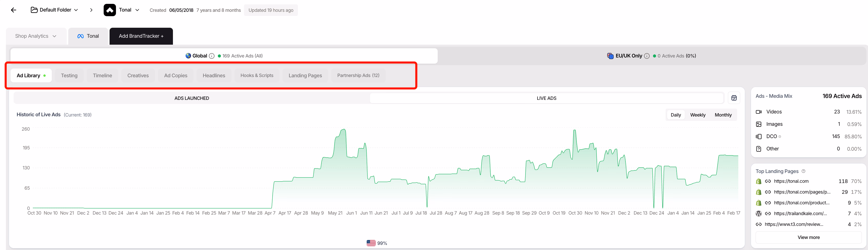
Task: Click Shopify icon on tonal.com/pages row
Action: (758, 192)
